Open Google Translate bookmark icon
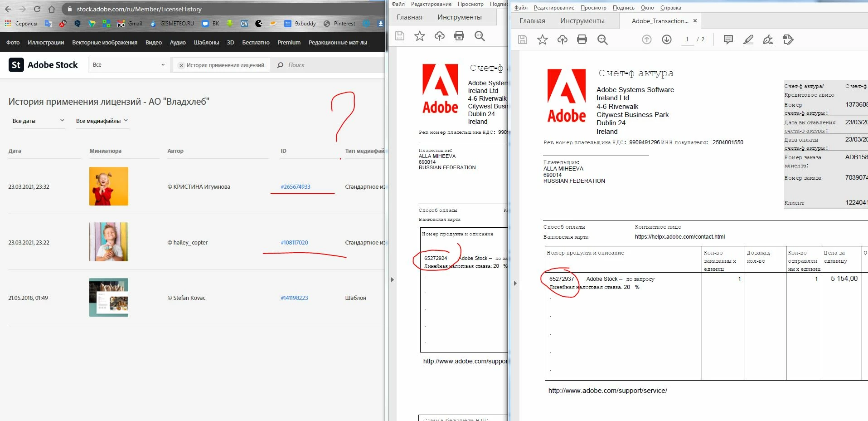Viewport: 868px width, 421px height. [x=48, y=24]
